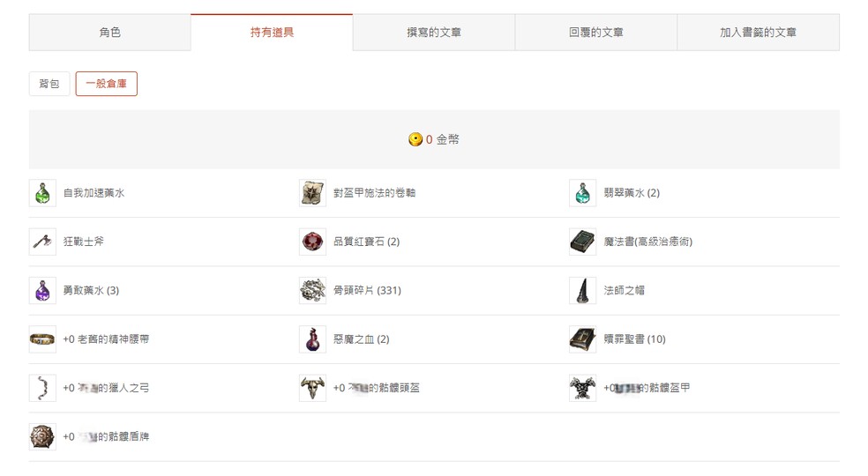Open the 加入書籤的文章 tab
868x476 pixels.
coord(758,33)
